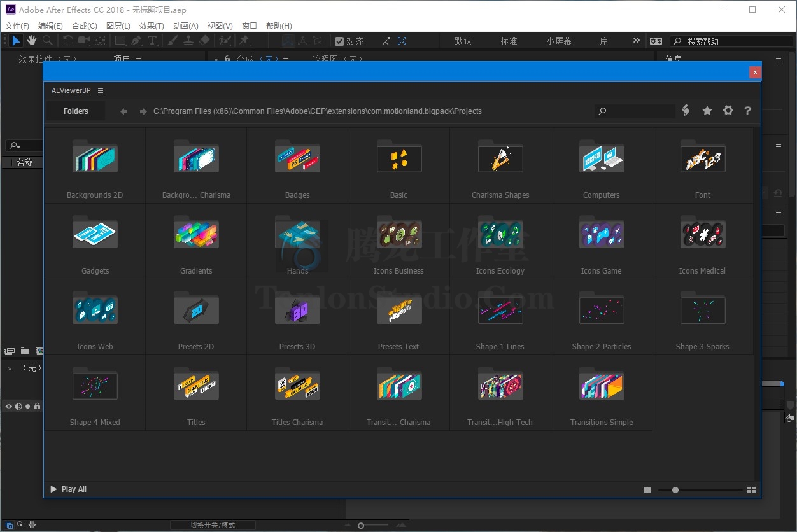Click the 搜索帮助 search help field
This screenshot has width=797, height=532.
tap(731, 41)
